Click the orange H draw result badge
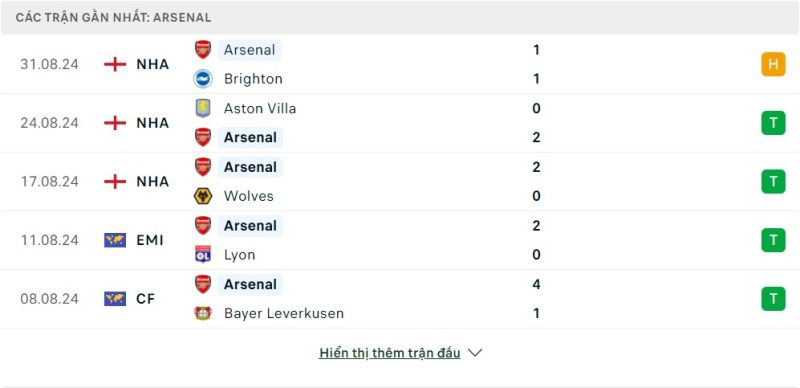Screen dimensions: 800x388 773,64
